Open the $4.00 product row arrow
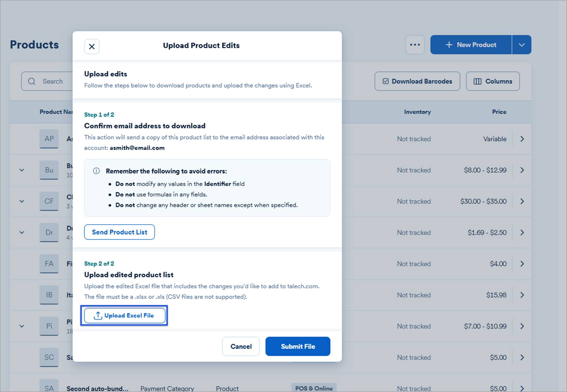This screenshot has width=567, height=392. pyautogui.click(x=522, y=264)
